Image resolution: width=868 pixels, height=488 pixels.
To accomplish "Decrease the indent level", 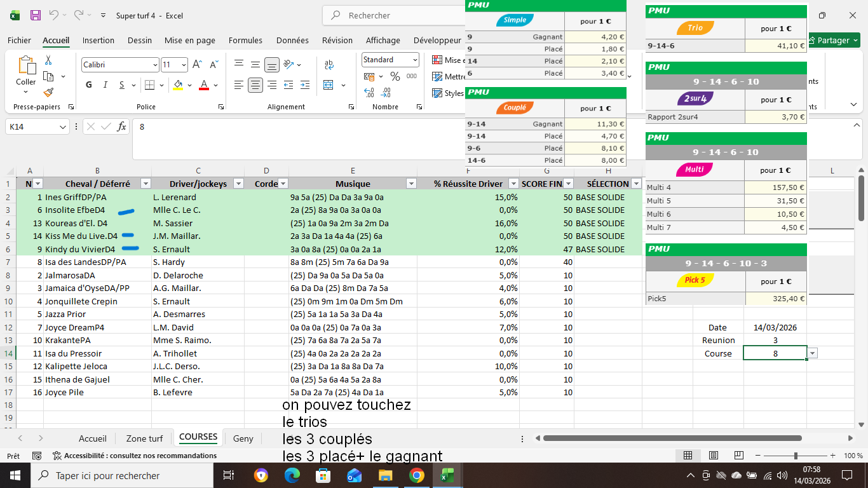I will click(288, 85).
